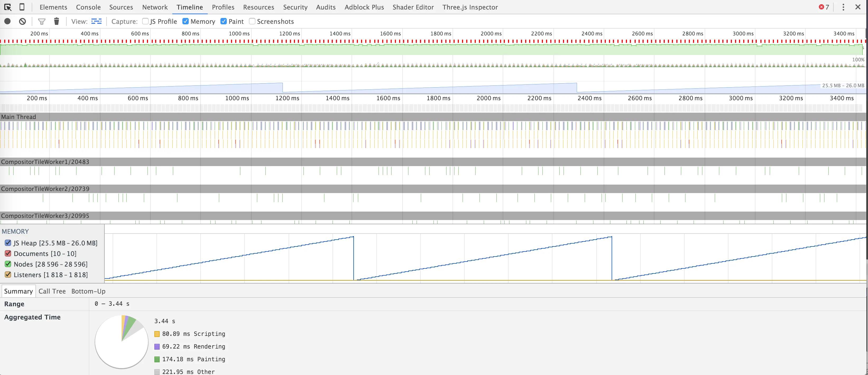Collapse the CompositorTileWorker1/20483 header
Screen dimensions: 868x375
tap(45, 162)
